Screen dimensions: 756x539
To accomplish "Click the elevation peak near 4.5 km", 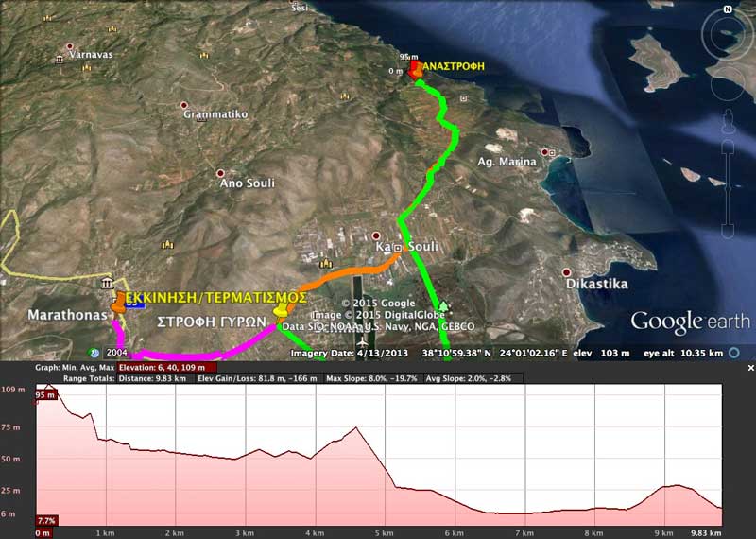I will click(354, 428).
